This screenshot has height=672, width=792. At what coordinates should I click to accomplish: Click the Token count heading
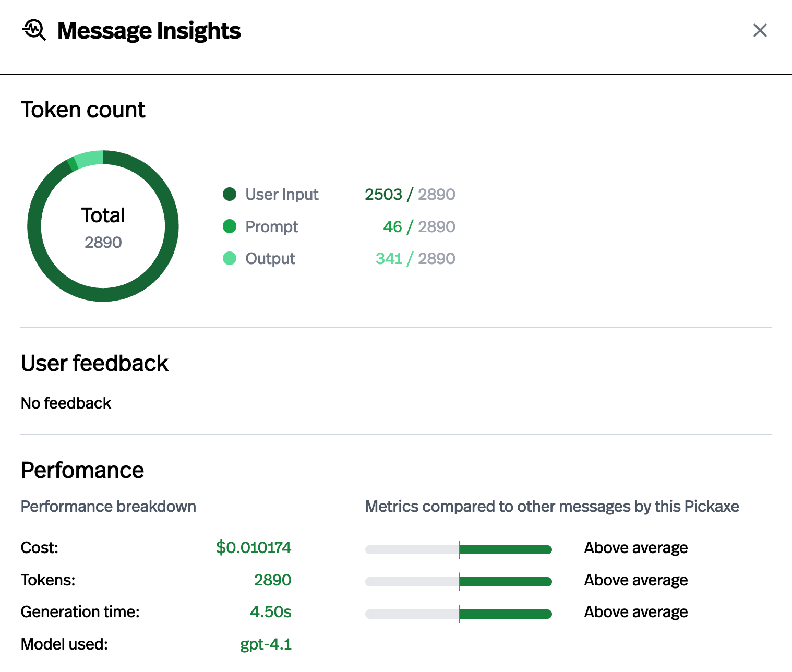pos(83,110)
